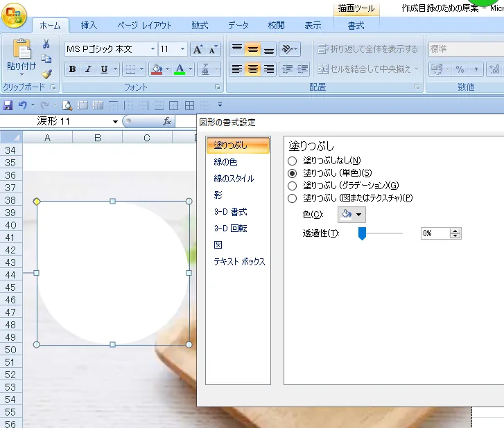The image size is (504, 428).
Task: Select 線の色 in the dialog sidebar
Action: pos(226,162)
